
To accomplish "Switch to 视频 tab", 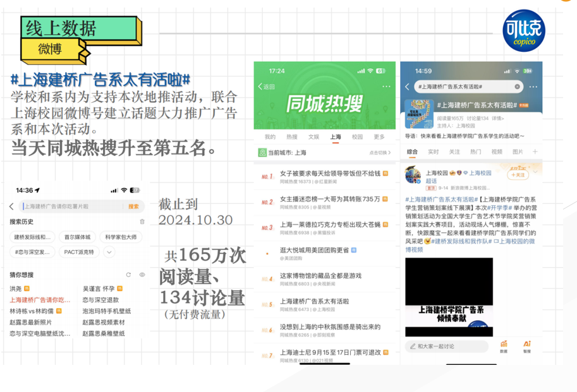I will tap(497, 151).
